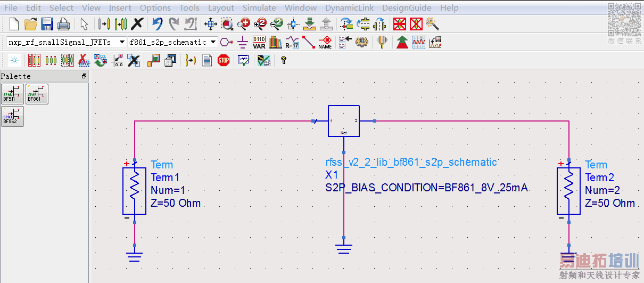Screen dimensions: 644x283
Task: Print the schematic with printer icon
Action: tap(63, 24)
